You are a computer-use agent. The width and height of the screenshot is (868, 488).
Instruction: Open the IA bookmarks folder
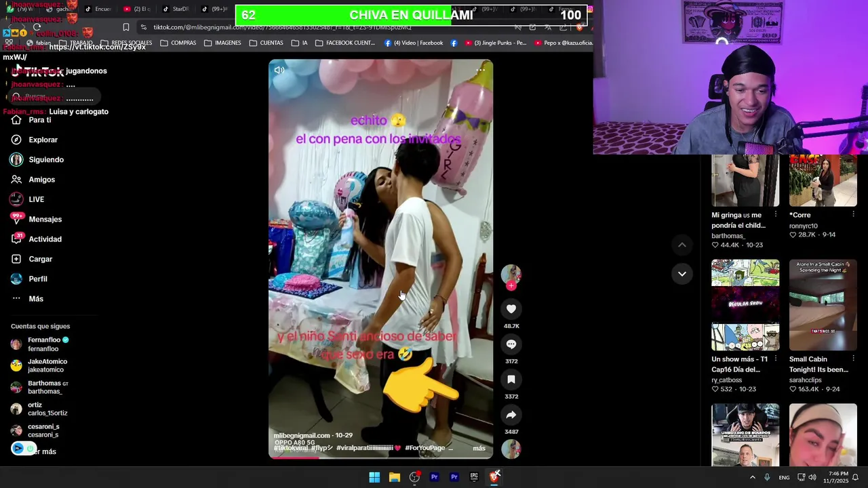pyautogui.click(x=300, y=43)
